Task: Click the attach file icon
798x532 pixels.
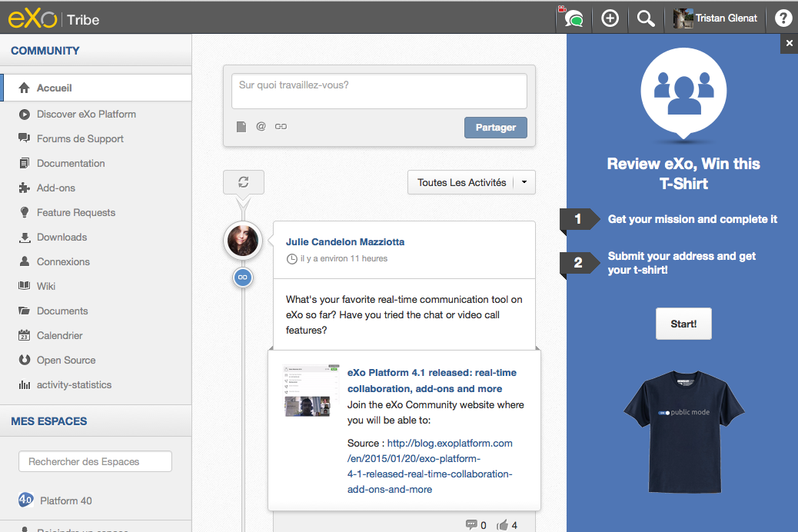Action: [x=241, y=126]
